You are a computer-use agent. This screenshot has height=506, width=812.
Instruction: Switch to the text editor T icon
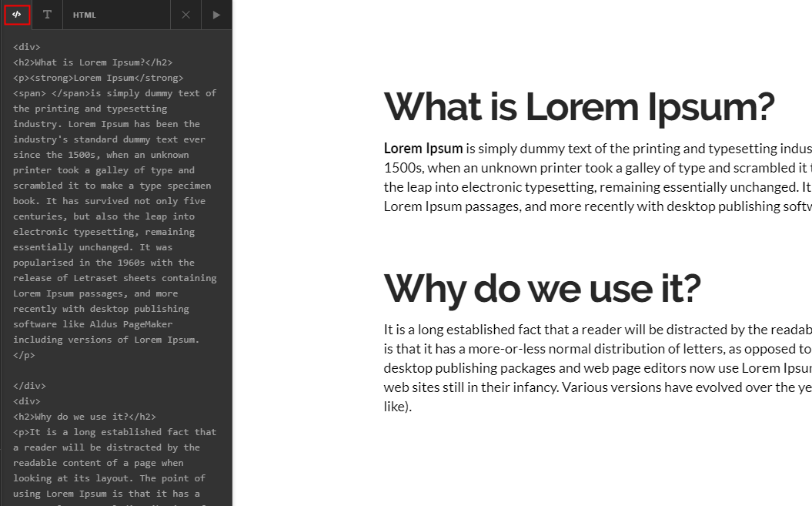(x=47, y=15)
